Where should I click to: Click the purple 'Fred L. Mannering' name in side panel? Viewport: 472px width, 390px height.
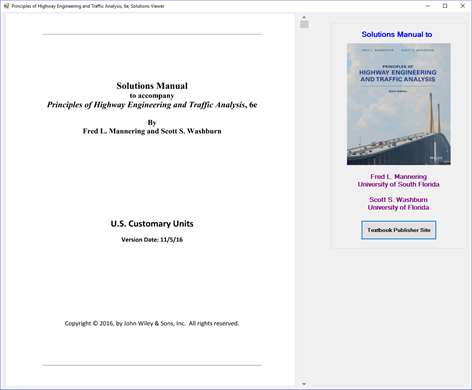(398, 177)
